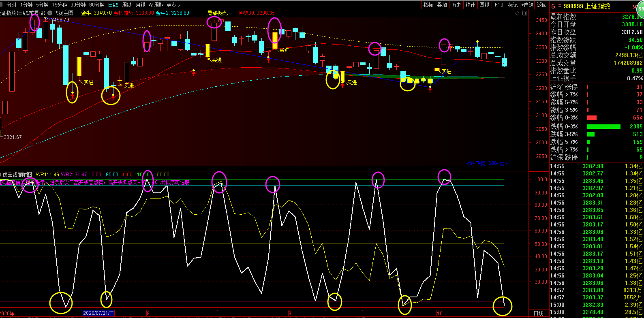Click the diamond icon above the price axis
The height and width of the screenshot is (318, 644).
pos(517,13)
